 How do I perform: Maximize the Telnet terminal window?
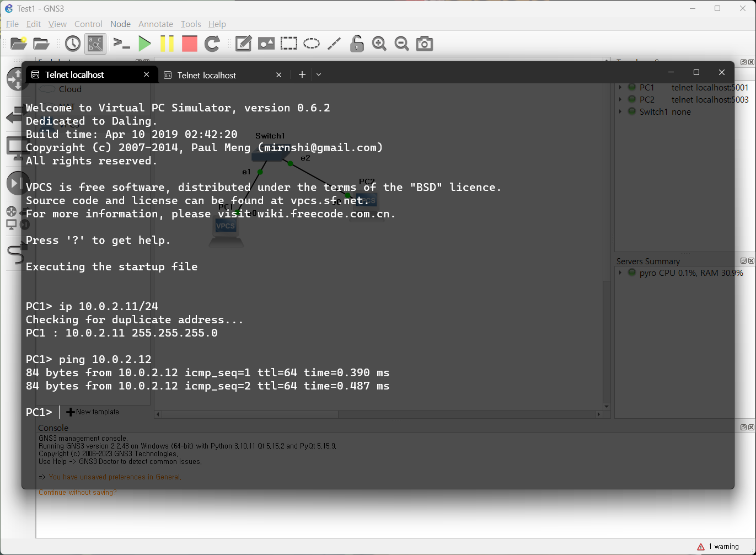pyautogui.click(x=696, y=72)
